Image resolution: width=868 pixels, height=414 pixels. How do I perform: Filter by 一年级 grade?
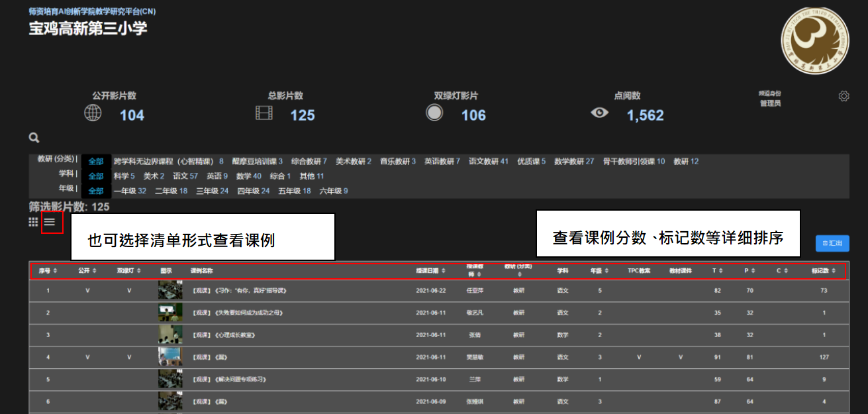pos(130,191)
